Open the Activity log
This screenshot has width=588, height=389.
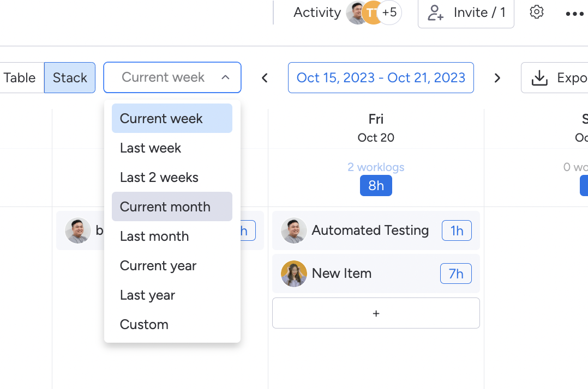(317, 13)
